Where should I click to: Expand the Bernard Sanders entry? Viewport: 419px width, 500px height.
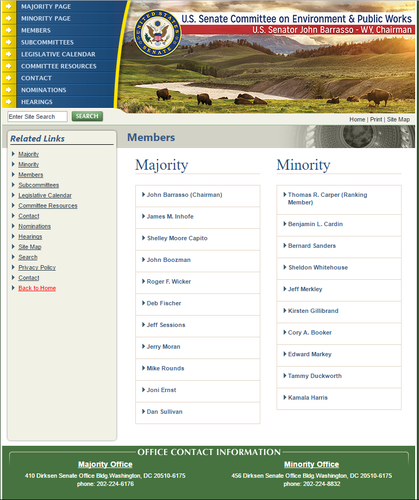point(339,247)
